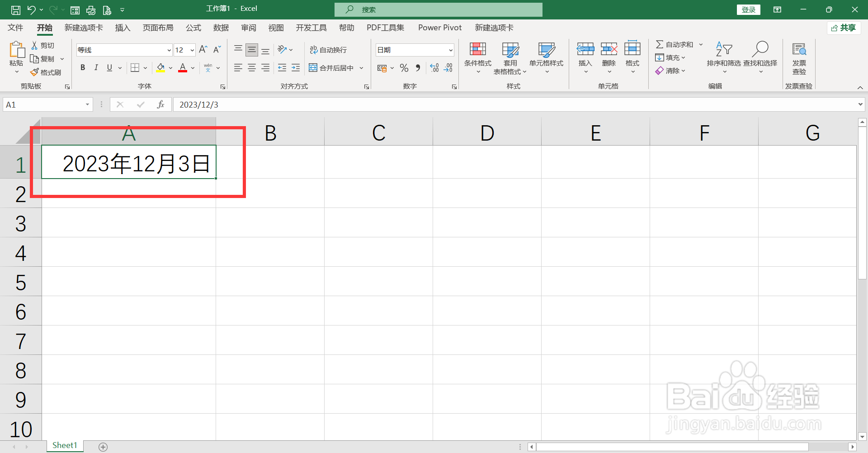Select cell A1 with date 2023年12月3日
The image size is (868, 453).
(129, 162)
